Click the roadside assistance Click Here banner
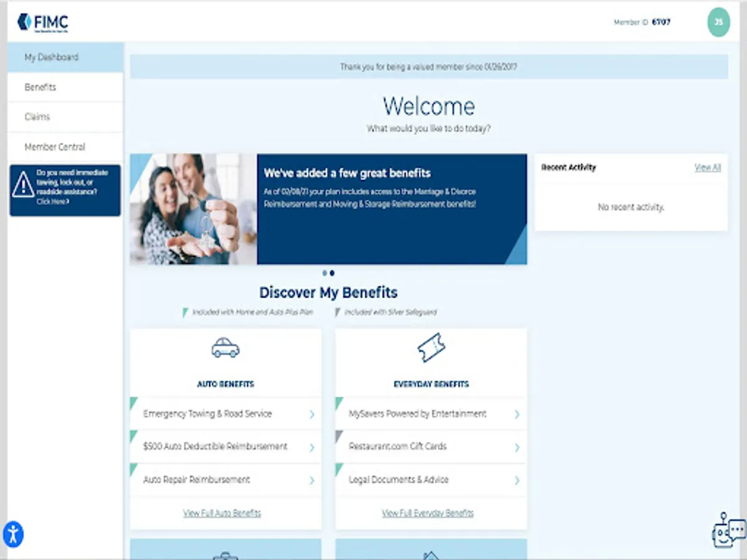Viewport: 747px width, 560px height. 65,190
